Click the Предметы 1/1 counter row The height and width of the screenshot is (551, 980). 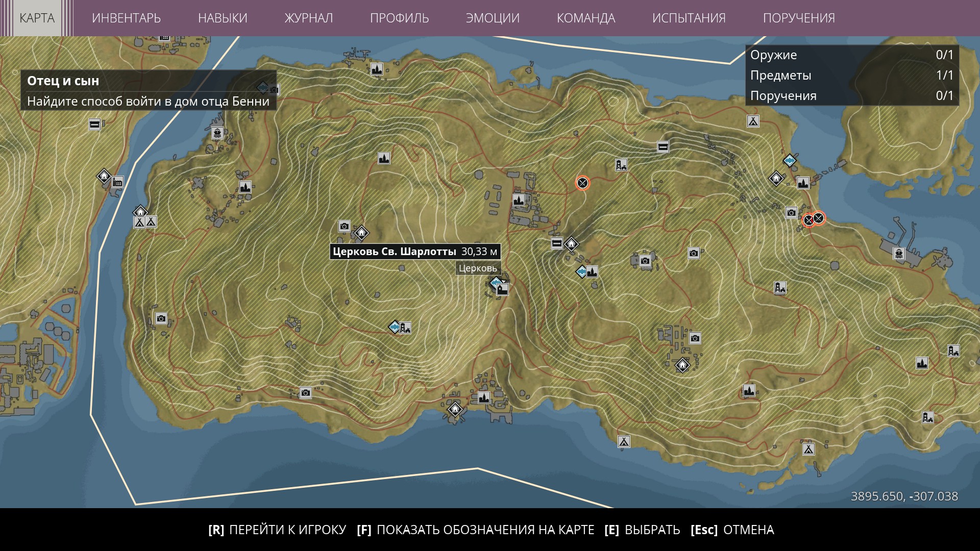tap(852, 75)
